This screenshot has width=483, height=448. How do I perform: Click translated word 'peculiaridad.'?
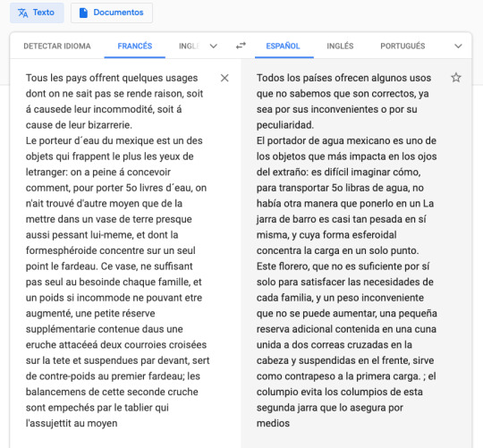[285, 125]
